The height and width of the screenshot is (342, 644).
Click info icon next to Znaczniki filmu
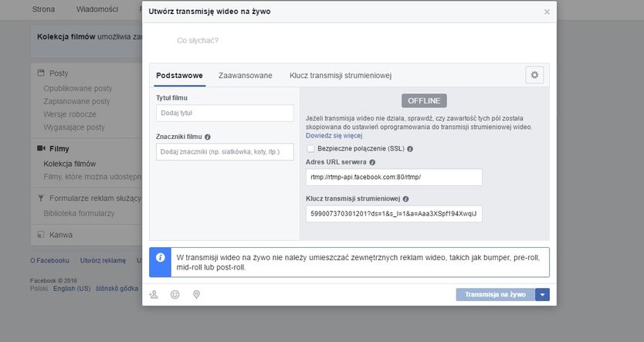click(208, 137)
